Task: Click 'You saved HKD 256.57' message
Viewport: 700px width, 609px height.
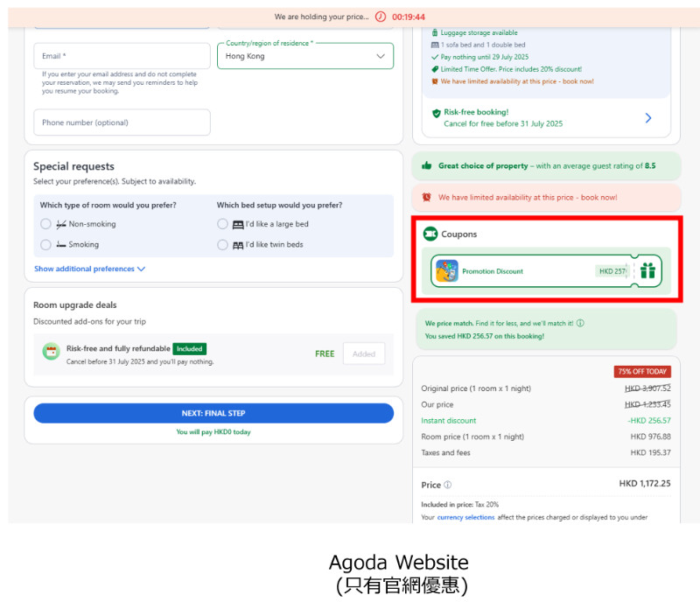Action: pos(485,336)
